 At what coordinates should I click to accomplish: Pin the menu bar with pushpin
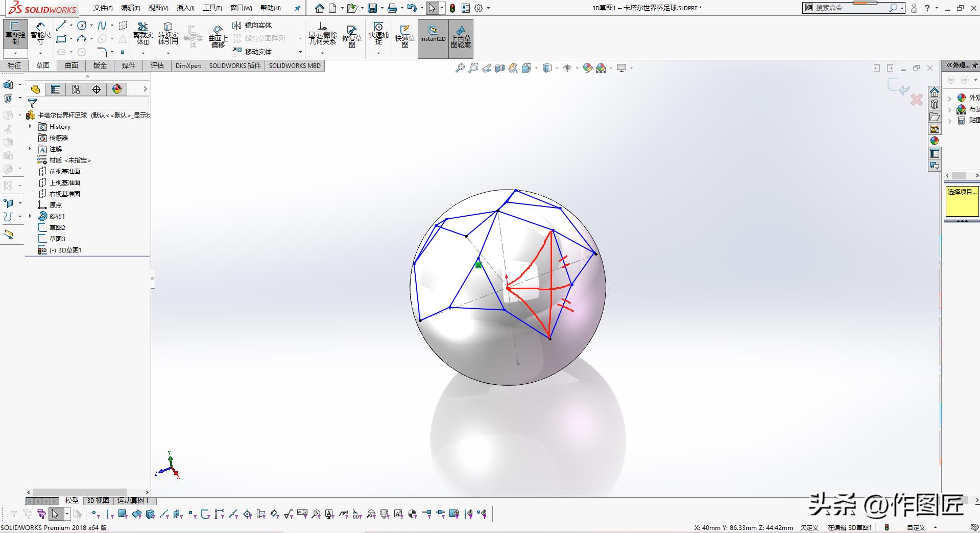[x=298, y=8]
